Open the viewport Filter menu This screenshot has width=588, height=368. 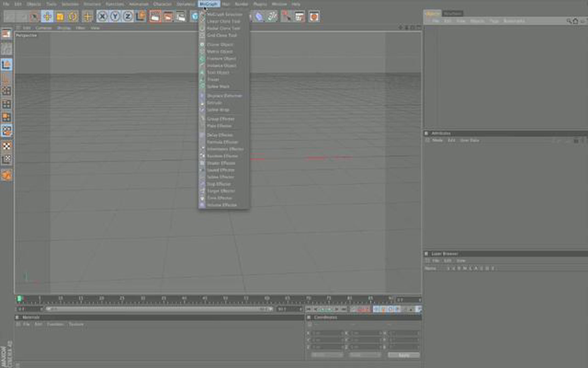(80, 28)
